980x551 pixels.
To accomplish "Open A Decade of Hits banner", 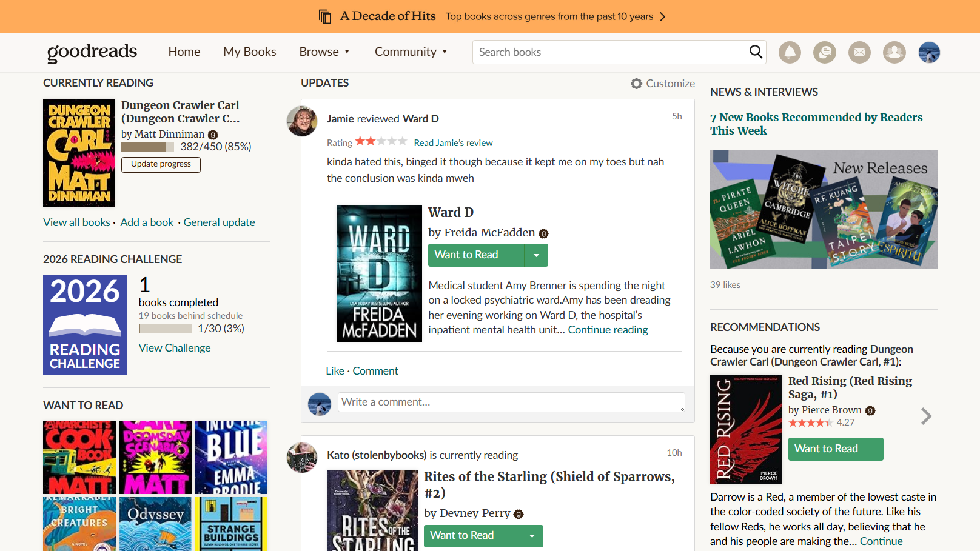I will click(x=492, y=16).
